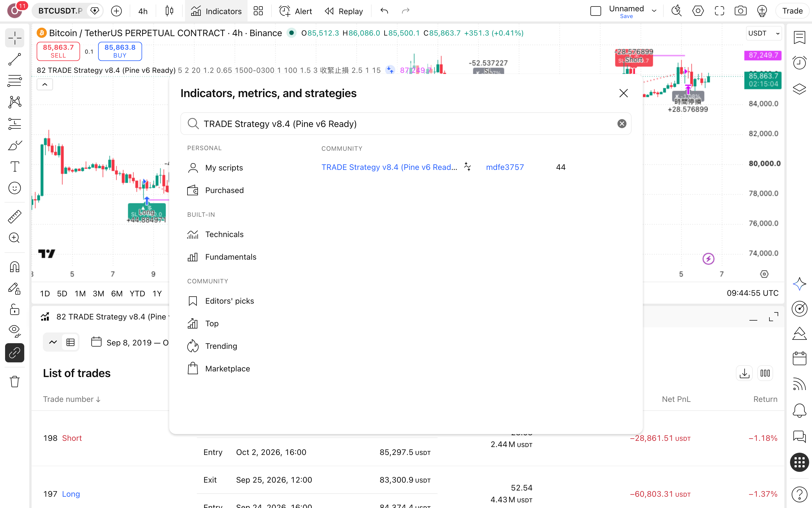This screenshot has height=508, width=812.
Task: Switch to strategy list table view
Action: click(x=70, y=342)
